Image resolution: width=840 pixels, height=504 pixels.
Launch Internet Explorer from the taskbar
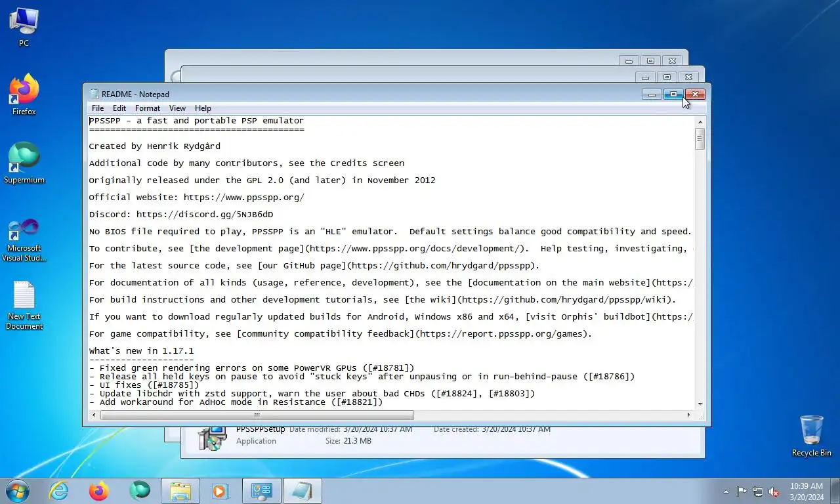click(59, 491)
